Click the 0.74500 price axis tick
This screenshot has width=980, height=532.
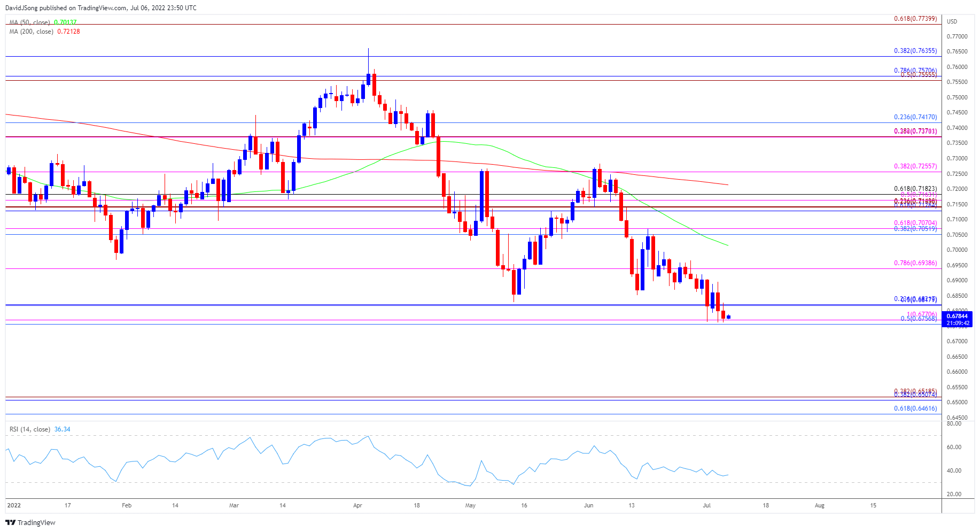pos(956,112)
